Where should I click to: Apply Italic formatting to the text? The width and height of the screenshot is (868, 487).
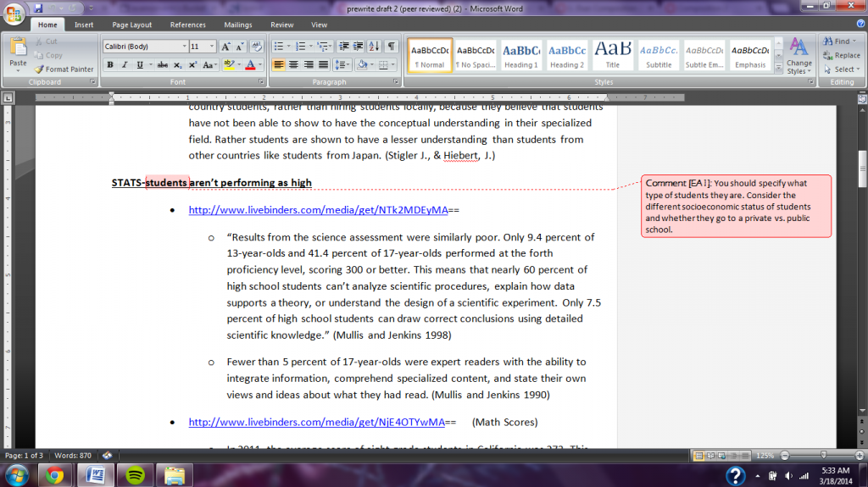[124, 64]
